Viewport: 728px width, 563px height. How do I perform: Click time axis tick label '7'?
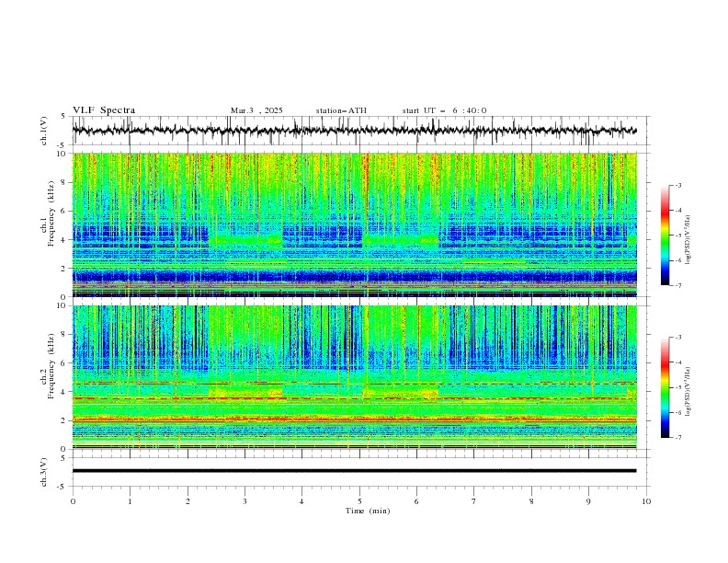tap(474, 501)
